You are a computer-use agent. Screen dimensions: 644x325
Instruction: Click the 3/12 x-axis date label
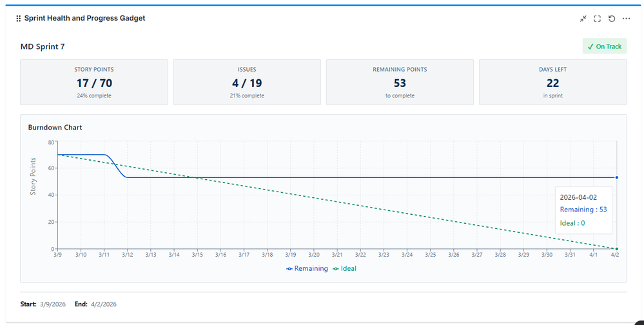tap(128, 255)
